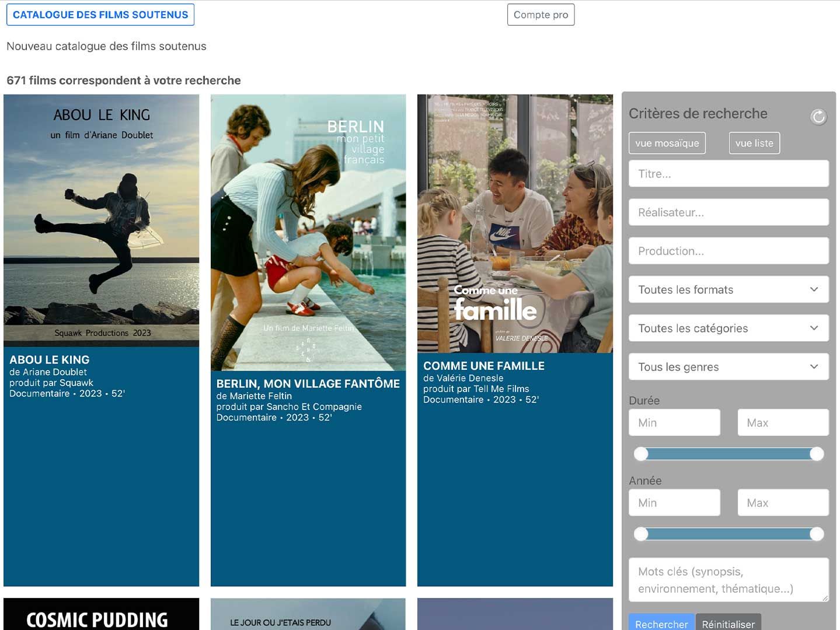Click the Durée slider right handle

click(x=817, y=454)
